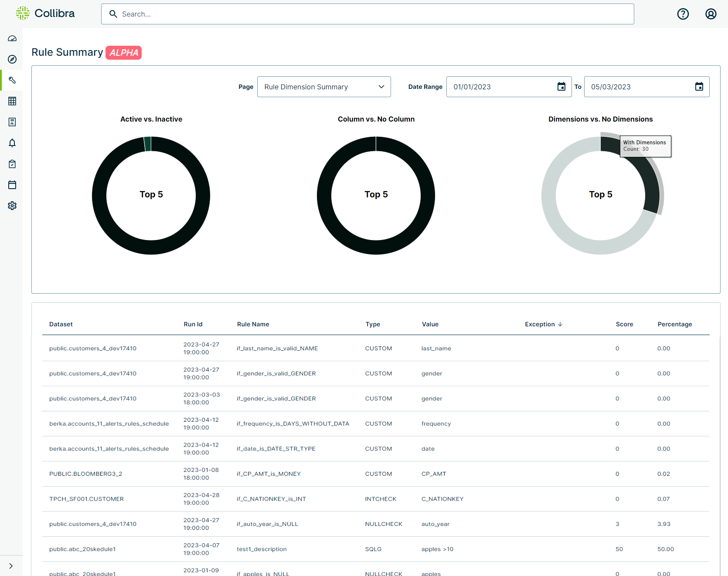Image resolution: width=728 pixels, height=576 pixels.
Task: Open calendar picker for start date 01/01/2023
Action: point(561,87)
